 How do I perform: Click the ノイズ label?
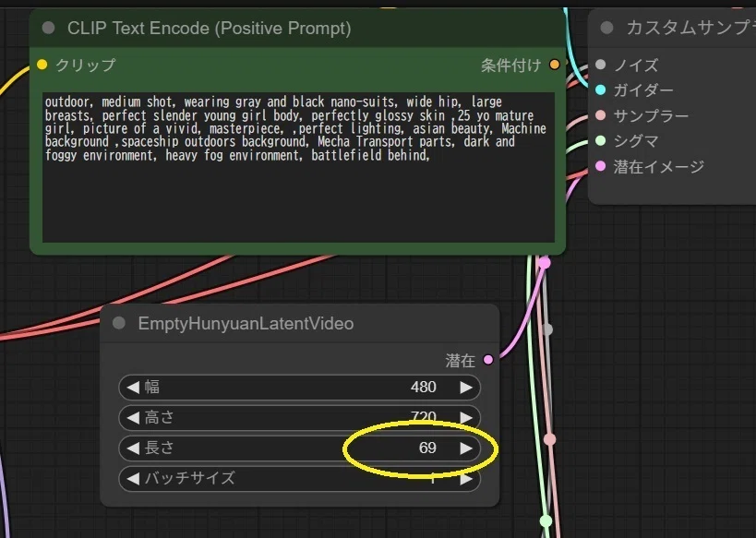pyautogui.click(x=636, y=65)
